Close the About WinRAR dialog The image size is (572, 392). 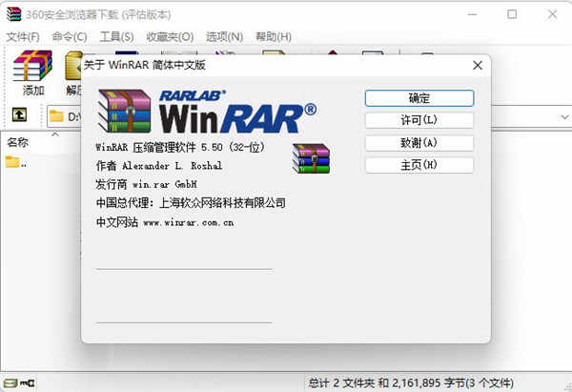point(478,66)
